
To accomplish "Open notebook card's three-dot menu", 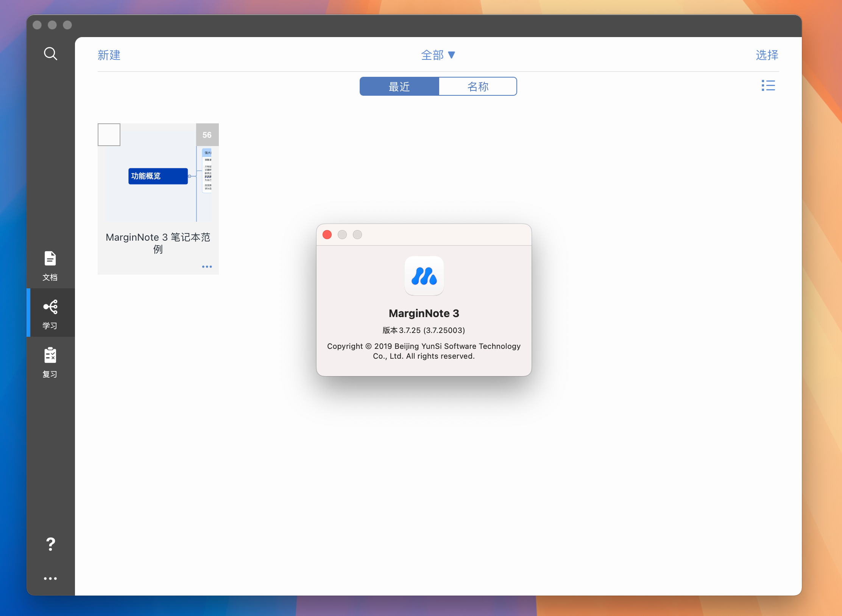I will coord(207,267).
